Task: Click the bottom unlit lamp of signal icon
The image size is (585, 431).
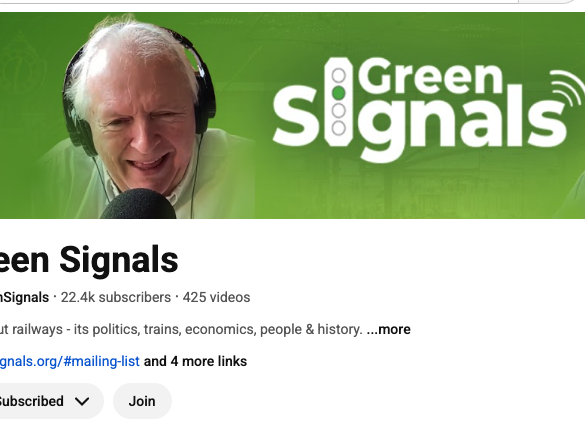Action: (x=338, y=128)
